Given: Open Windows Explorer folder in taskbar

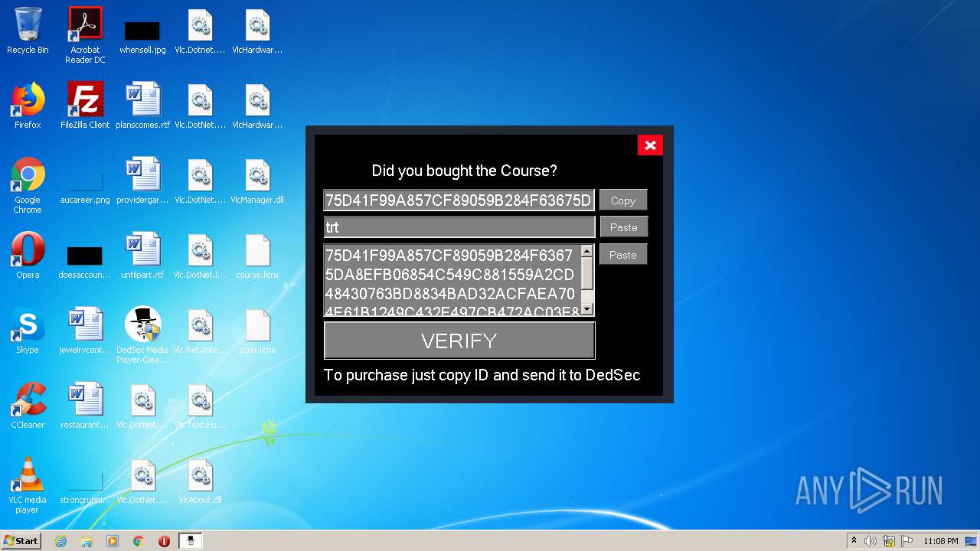Looking at the screenshot, I should pos(87,541).
